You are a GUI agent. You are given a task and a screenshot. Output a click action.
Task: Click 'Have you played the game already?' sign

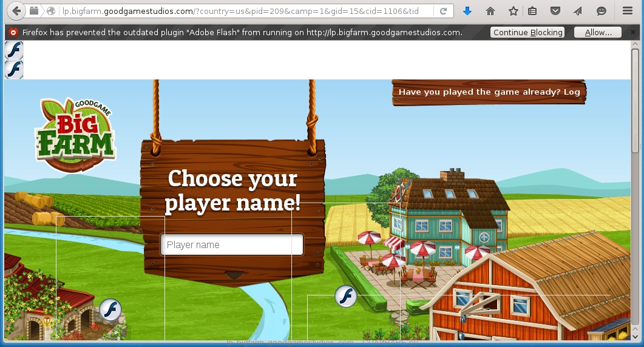coord(489,92)
